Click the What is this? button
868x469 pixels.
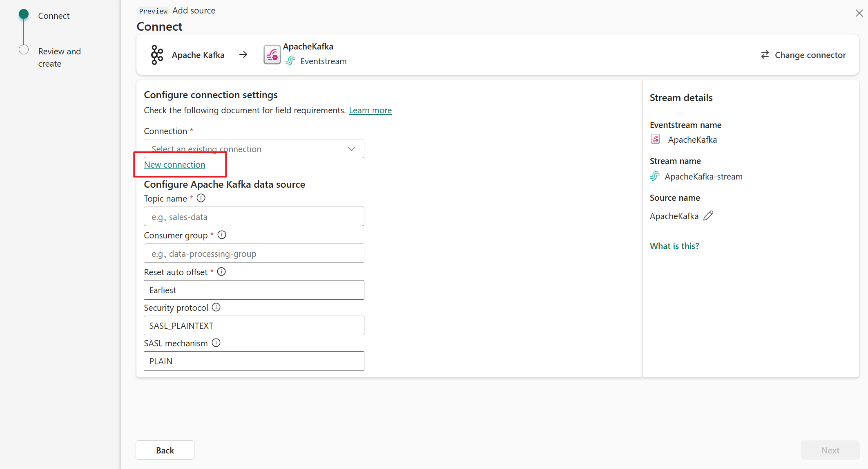click(x=674, y=245)
